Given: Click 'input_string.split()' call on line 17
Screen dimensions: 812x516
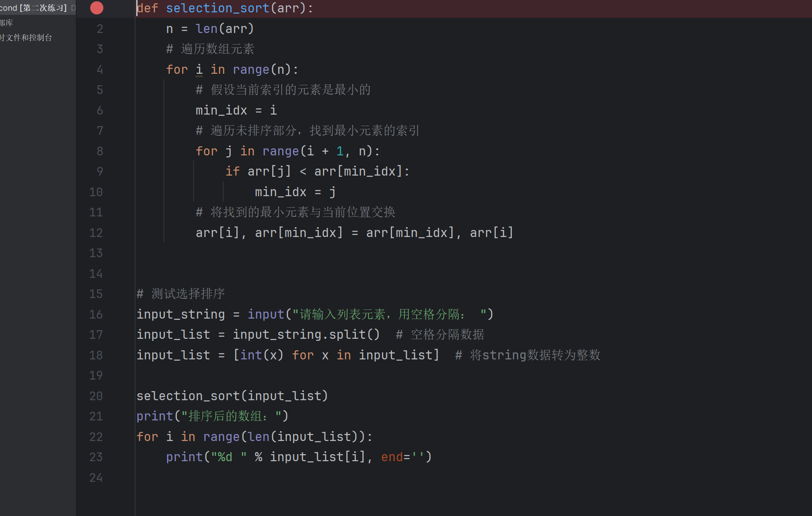Looking at the screenshot, I should pyautogui.click(x=306, y=335).
